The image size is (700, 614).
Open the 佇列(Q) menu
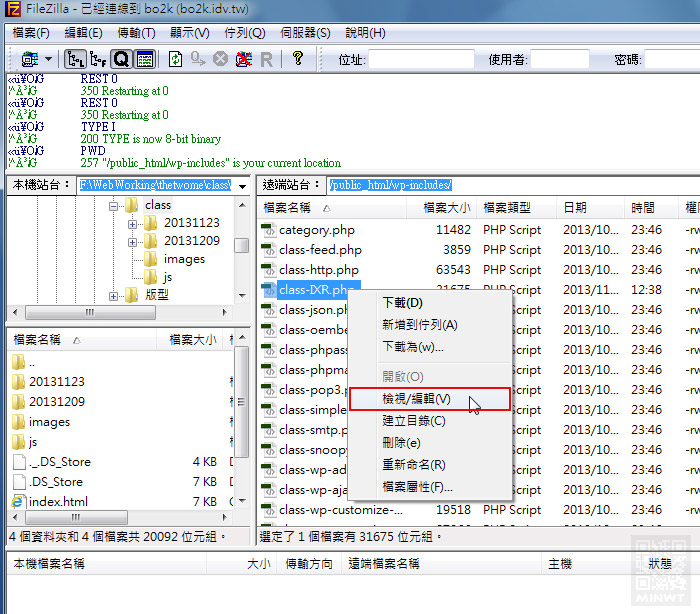(245, 33)
